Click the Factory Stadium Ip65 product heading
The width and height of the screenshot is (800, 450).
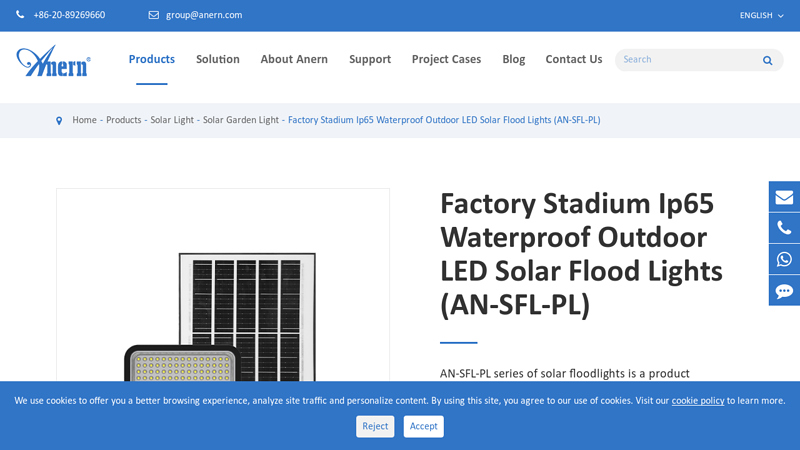click(581, 254)
